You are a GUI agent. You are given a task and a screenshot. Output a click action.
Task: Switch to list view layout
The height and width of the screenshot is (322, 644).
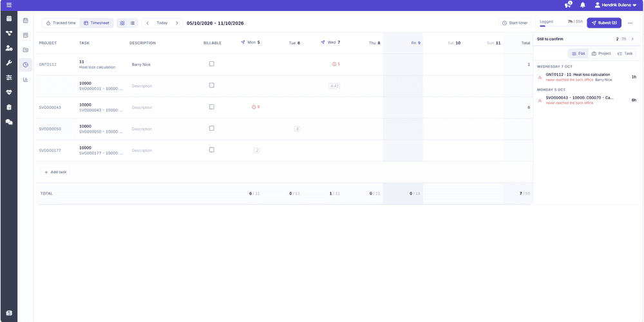pyautogui.click(x=132, y=23)
